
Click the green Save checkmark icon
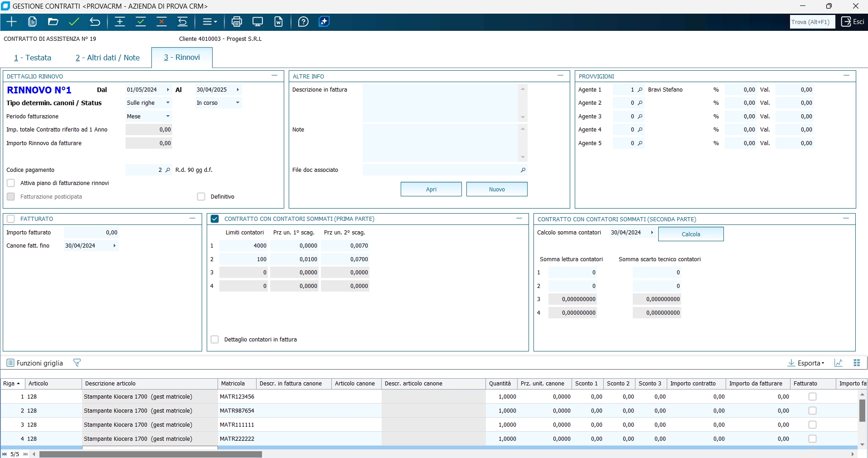[x=74, y=22]
